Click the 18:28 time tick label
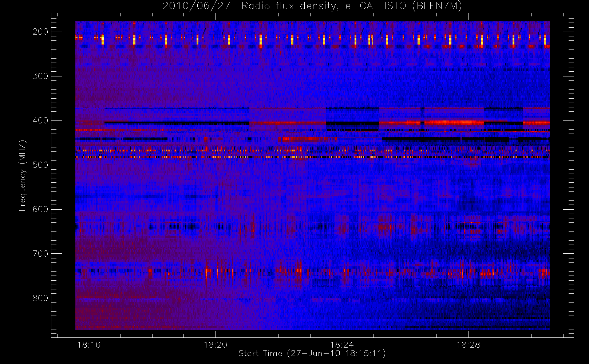This screenshot has height=364, width=589. 469,345
